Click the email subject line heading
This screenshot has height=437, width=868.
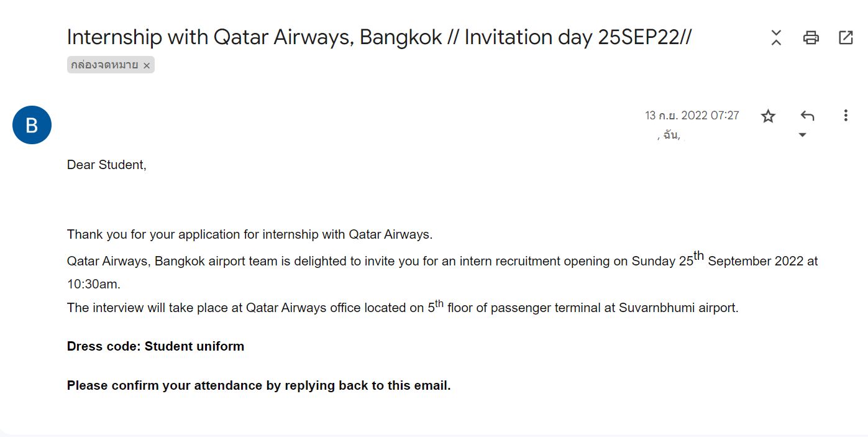(379, 37)
